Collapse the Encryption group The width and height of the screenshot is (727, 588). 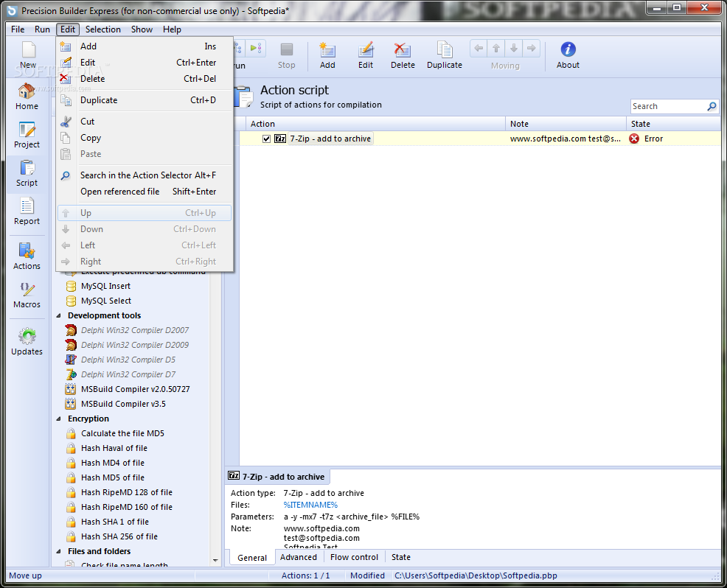[x=58, y=419]
